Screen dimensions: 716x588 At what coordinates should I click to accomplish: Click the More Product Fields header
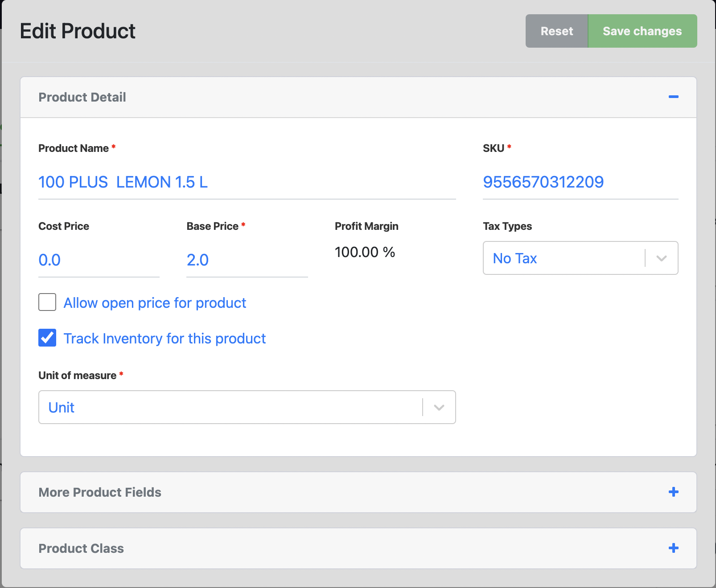[358, 492]
